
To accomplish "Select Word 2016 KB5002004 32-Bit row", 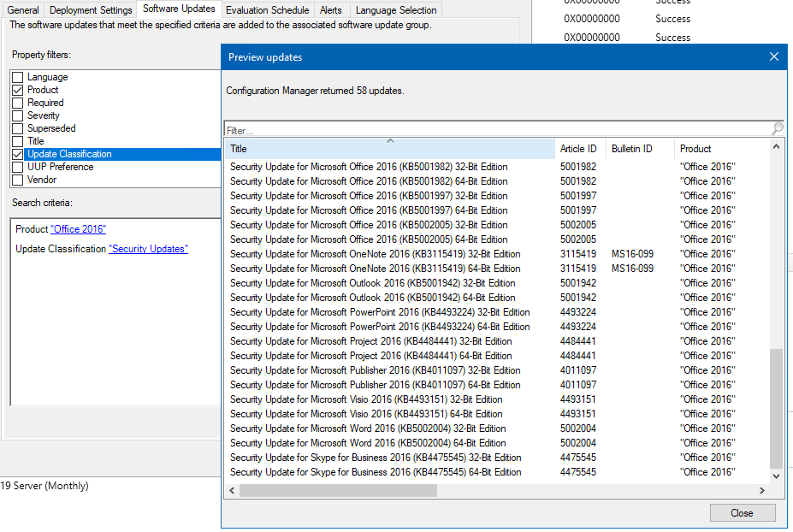I will [x=497, y=429].
